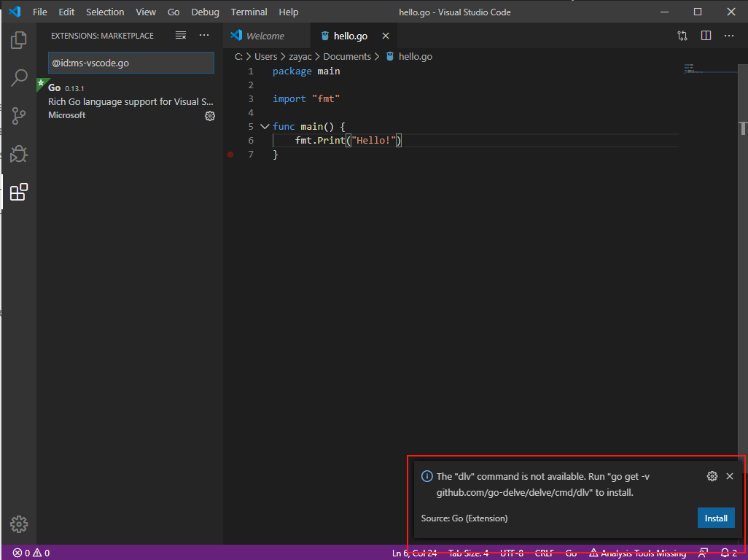Click the Open Changes compare icon
The height and width of the screenshot is (560, 748).
(x=682, y=36)
